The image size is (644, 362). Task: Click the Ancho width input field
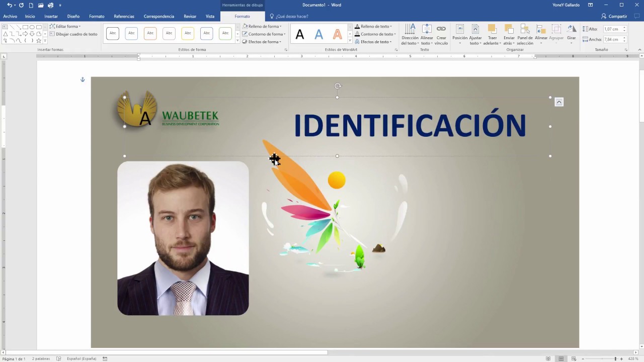pyautogui.click(x=612, y=39)
